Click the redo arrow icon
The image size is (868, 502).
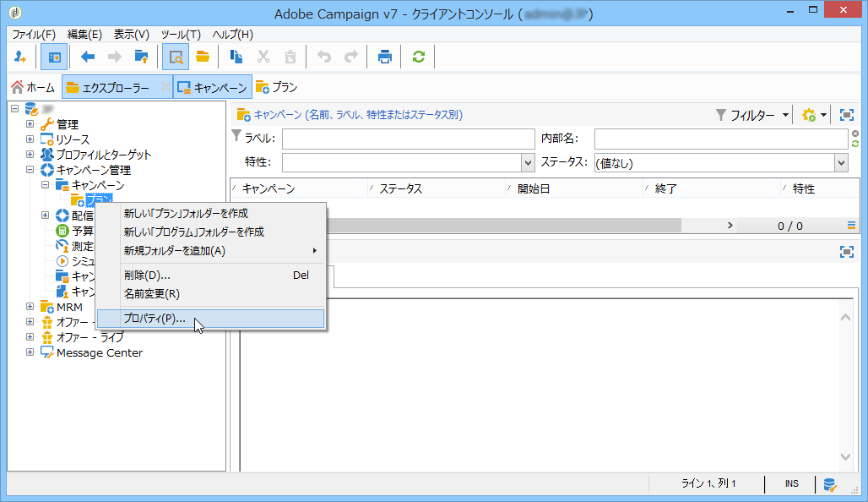[351, 57]
